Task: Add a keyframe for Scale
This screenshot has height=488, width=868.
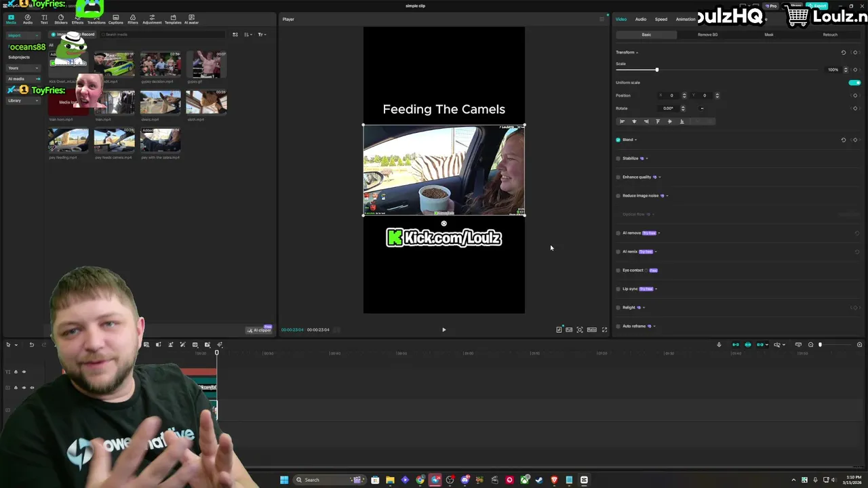Action: point(855,70)
